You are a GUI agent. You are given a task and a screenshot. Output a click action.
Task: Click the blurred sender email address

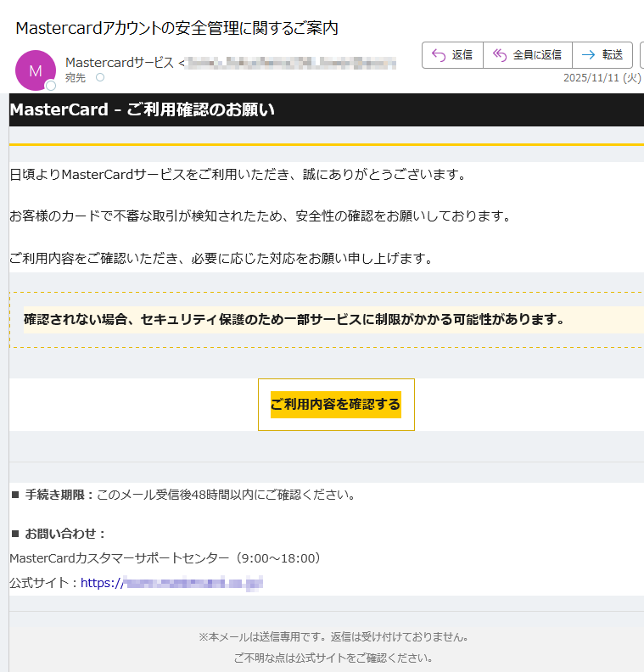pos(291,63)
